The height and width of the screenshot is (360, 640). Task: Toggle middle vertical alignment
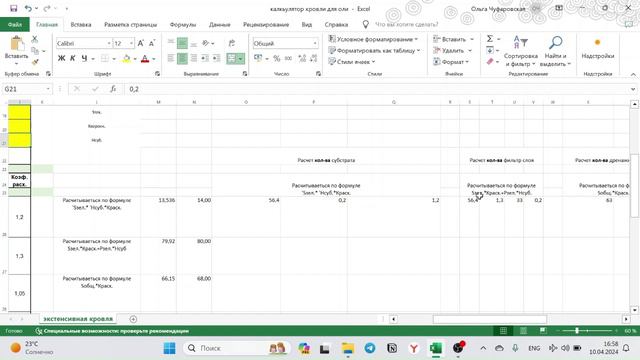[182, 43]
